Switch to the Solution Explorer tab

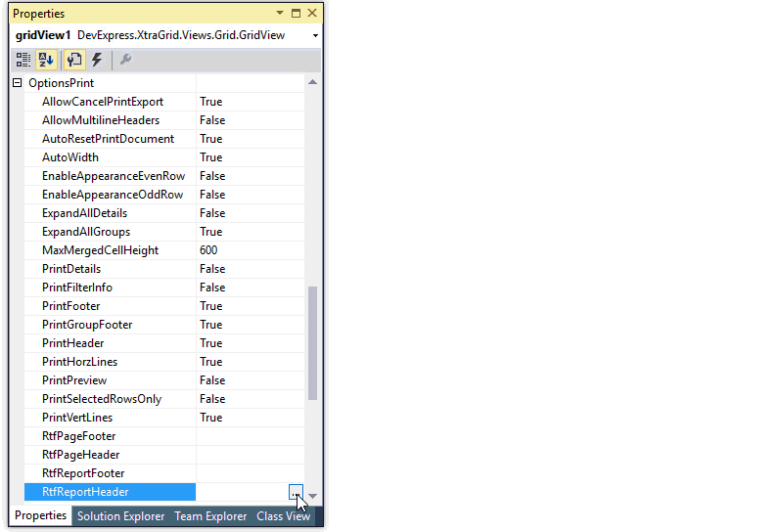(120, 516)
